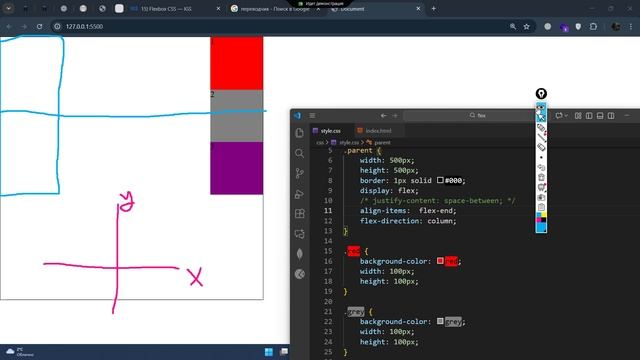The image size is (640, 360).
Task: Go back in the browser
Action: (x=9, y=27)
